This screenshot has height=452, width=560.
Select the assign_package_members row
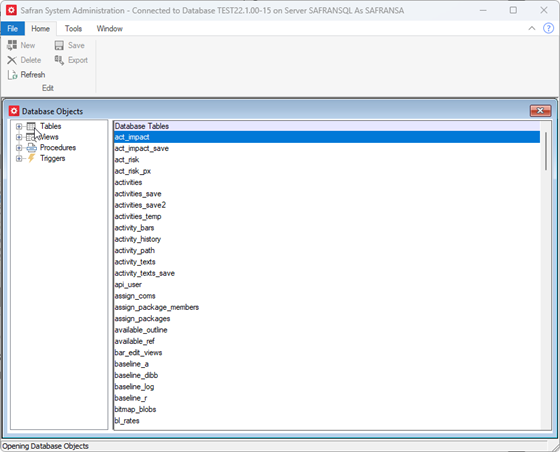(326, 307)
